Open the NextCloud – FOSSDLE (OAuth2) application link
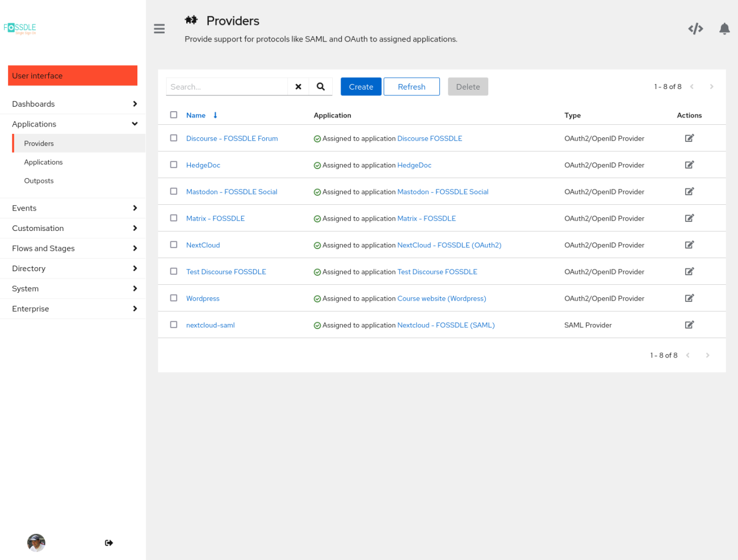 pos(449,245)
